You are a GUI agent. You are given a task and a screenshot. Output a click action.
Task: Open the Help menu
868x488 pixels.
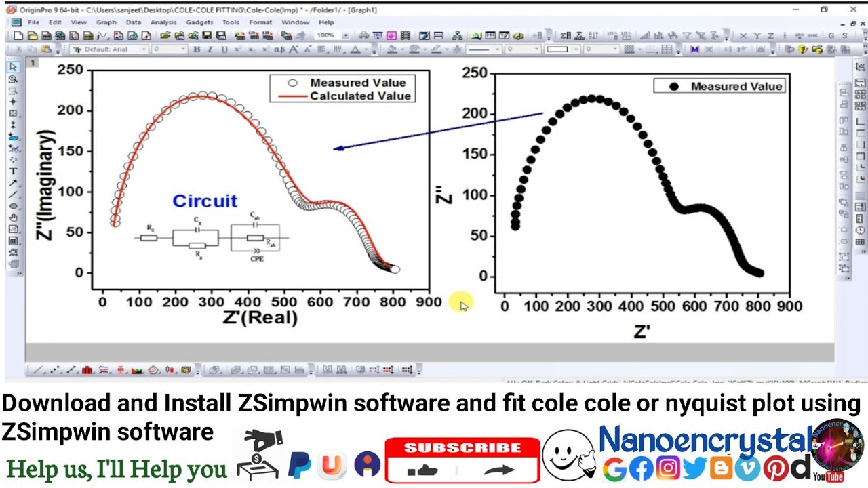click(x=326, y=22)
